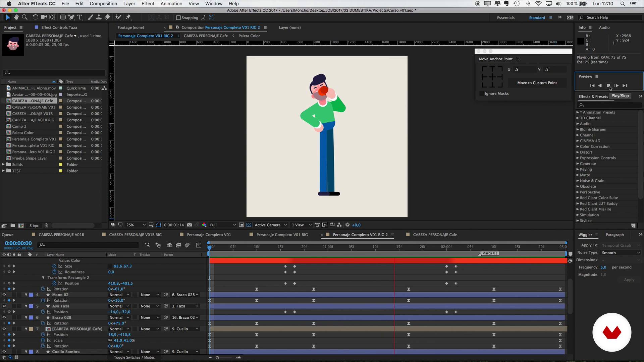Open the Effect menu

[148, 4]
